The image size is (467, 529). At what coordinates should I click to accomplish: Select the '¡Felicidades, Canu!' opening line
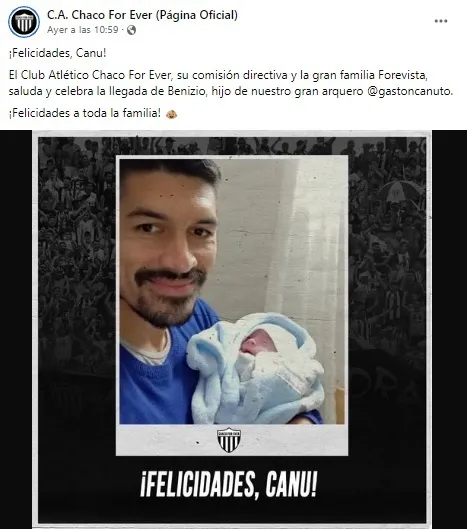(57, 53)
